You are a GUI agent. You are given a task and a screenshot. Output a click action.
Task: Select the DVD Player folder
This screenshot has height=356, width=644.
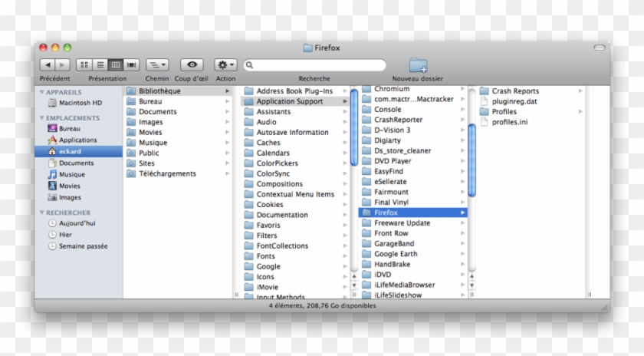point(412,161)
